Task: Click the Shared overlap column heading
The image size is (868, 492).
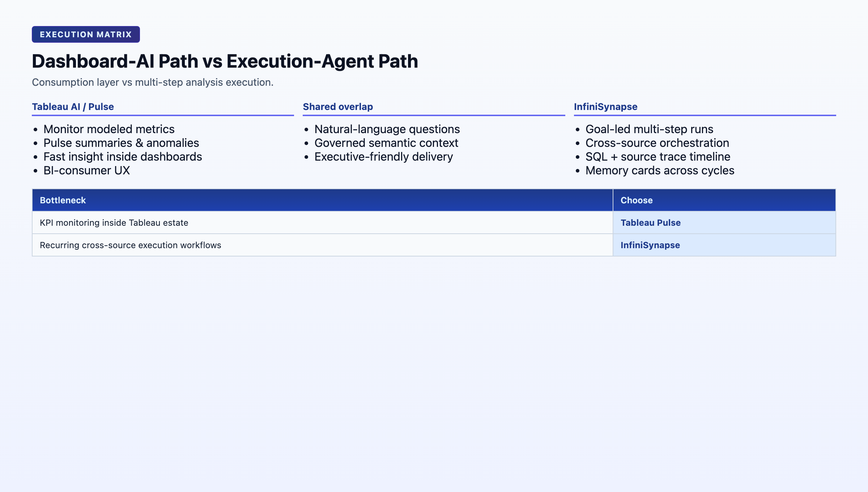Action: (338, 107)
